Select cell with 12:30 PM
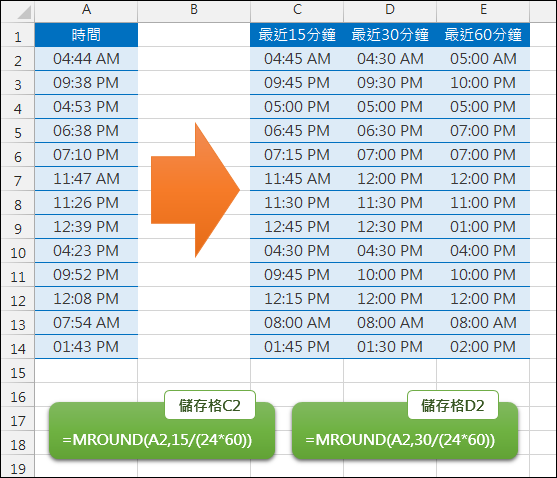This screenshot has height=478, width=557. [x=390, y=227]
